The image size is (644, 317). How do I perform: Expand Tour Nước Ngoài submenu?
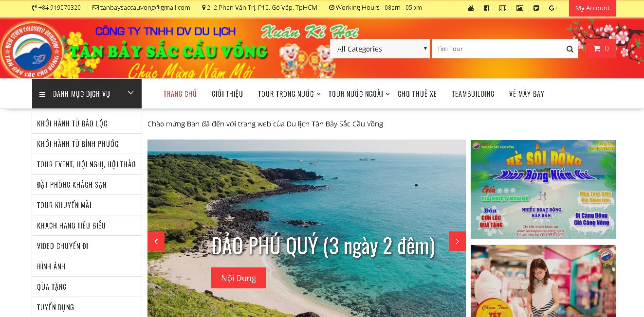pos(359,94)
